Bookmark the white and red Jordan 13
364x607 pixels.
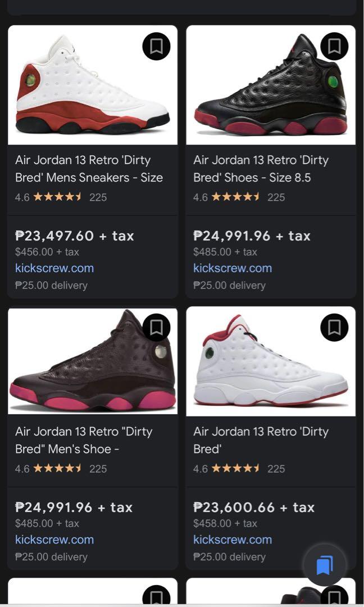[156, 47]
